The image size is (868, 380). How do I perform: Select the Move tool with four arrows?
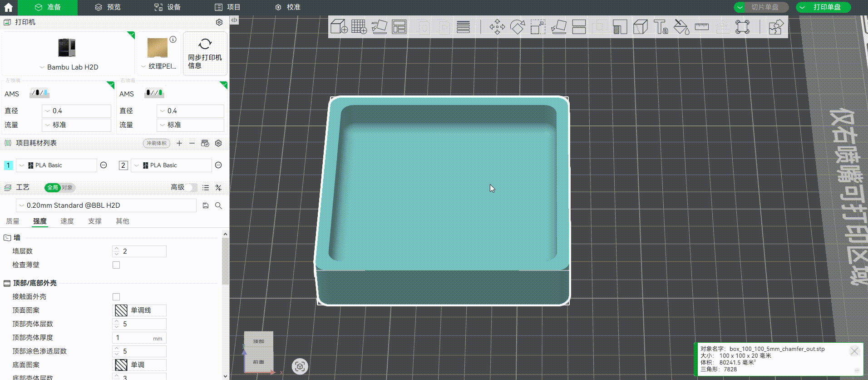point(497,27)
